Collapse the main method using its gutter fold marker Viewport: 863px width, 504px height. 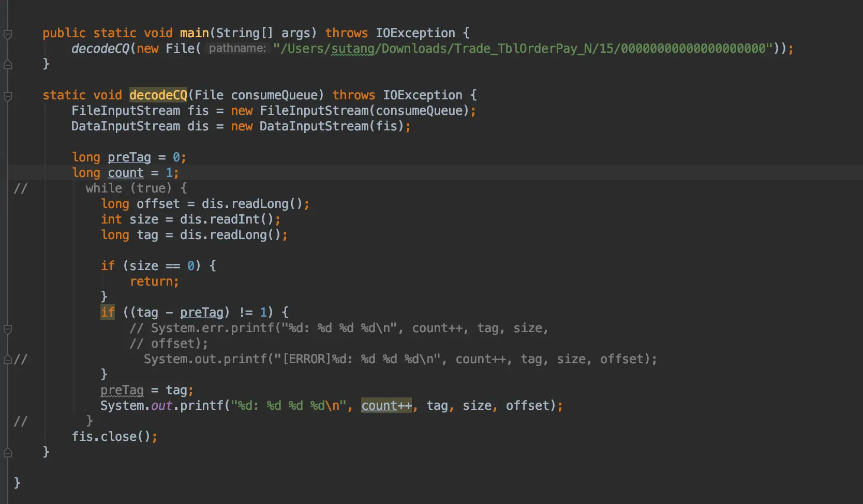8,35
